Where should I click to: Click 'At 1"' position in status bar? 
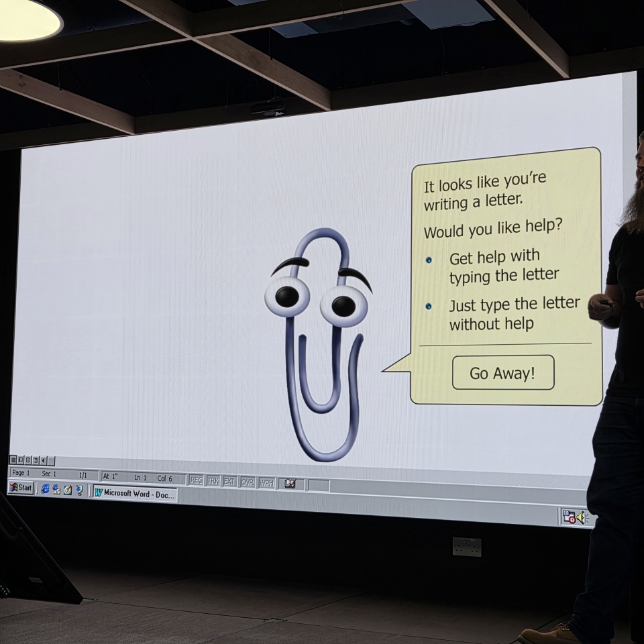click(110, 476)
